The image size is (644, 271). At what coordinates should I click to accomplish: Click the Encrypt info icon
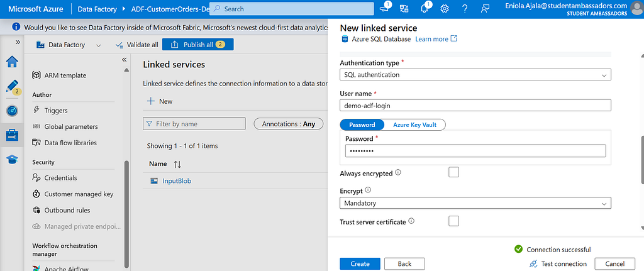point(368,190)
